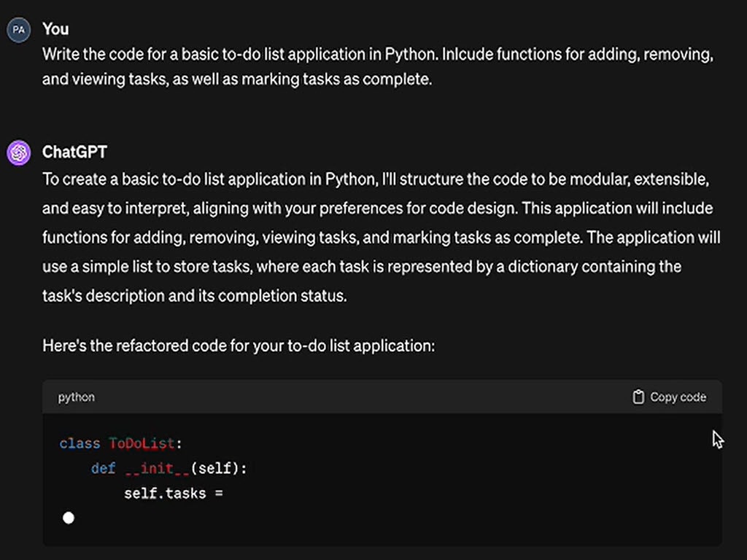Click the prompt line starting "Write the code"
The width and height of the screenshot is (747, 560).
[x=377, y=55]
